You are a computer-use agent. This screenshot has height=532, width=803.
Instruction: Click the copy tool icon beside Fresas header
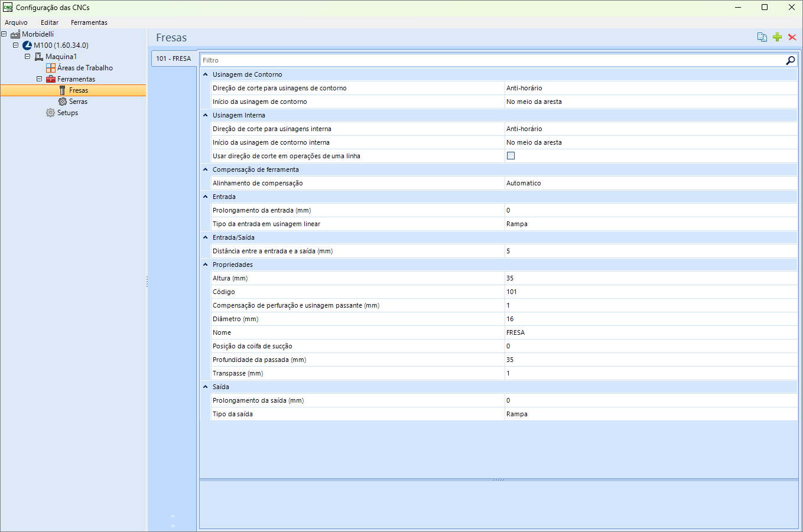coord(762,37)
